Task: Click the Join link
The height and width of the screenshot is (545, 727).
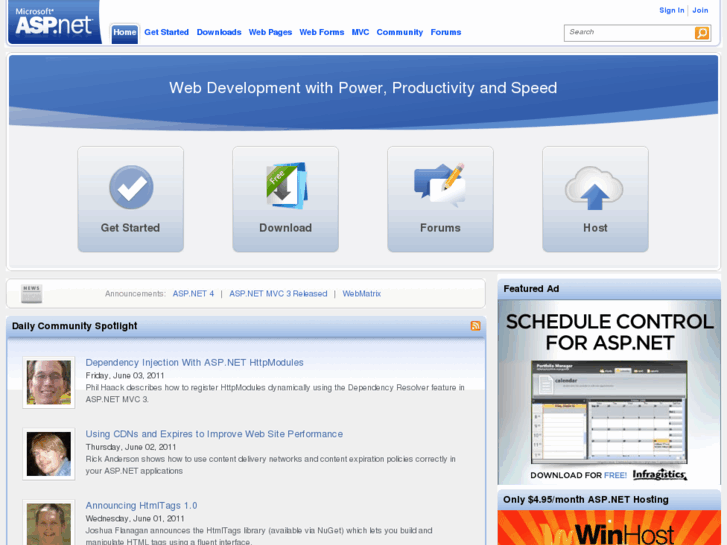Action: coord(700,10)
